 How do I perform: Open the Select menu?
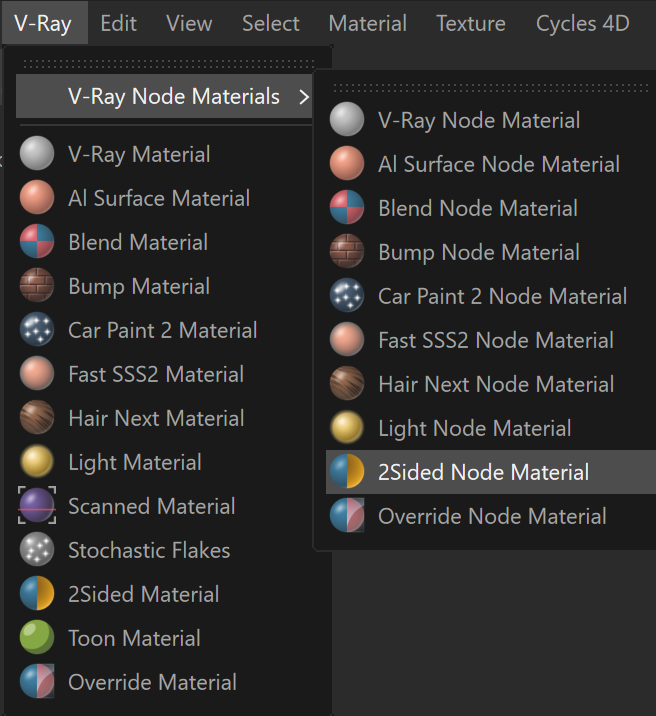[271, 23]
